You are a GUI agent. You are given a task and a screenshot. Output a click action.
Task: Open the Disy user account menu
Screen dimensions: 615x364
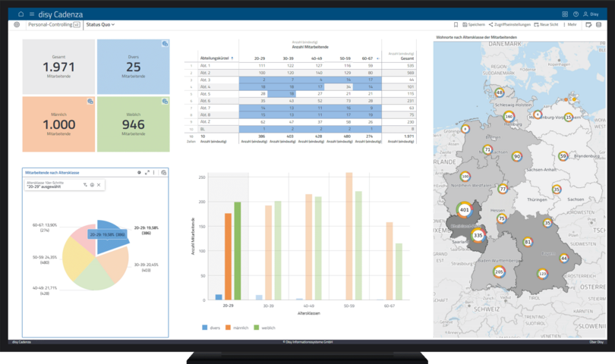(x=591, y=14)
